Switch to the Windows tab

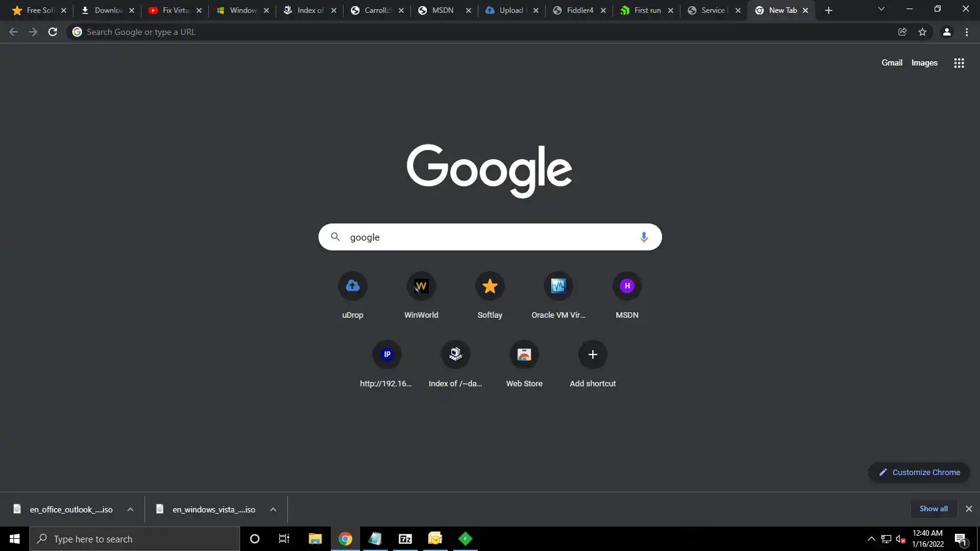[x=243, y=10]
